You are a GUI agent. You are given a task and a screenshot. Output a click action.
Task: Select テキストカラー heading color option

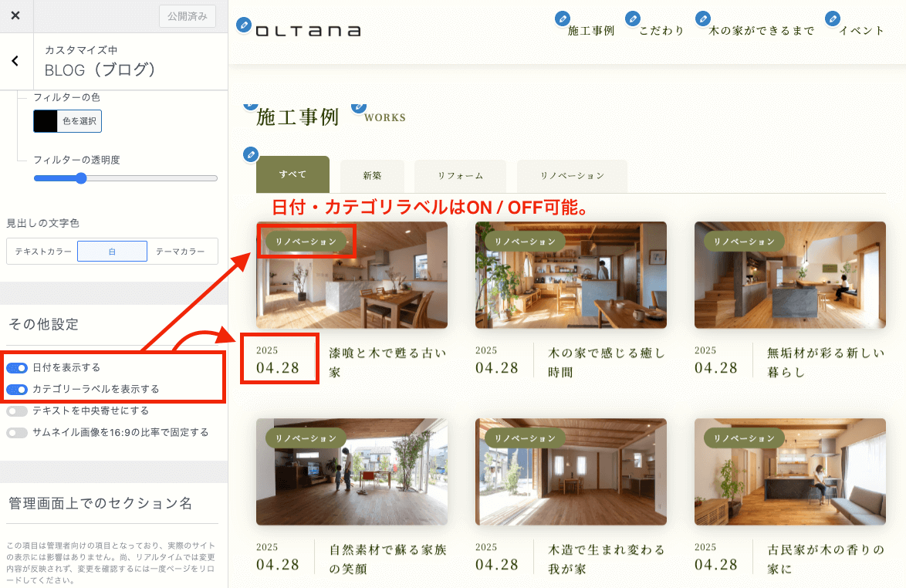click(42, 252)
